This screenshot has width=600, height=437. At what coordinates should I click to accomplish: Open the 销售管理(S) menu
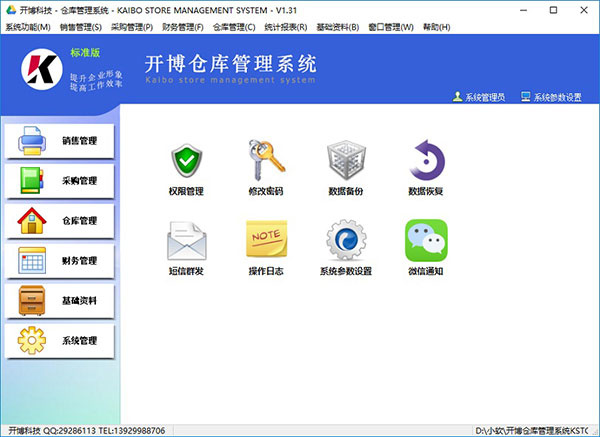(x=81, y=27)
